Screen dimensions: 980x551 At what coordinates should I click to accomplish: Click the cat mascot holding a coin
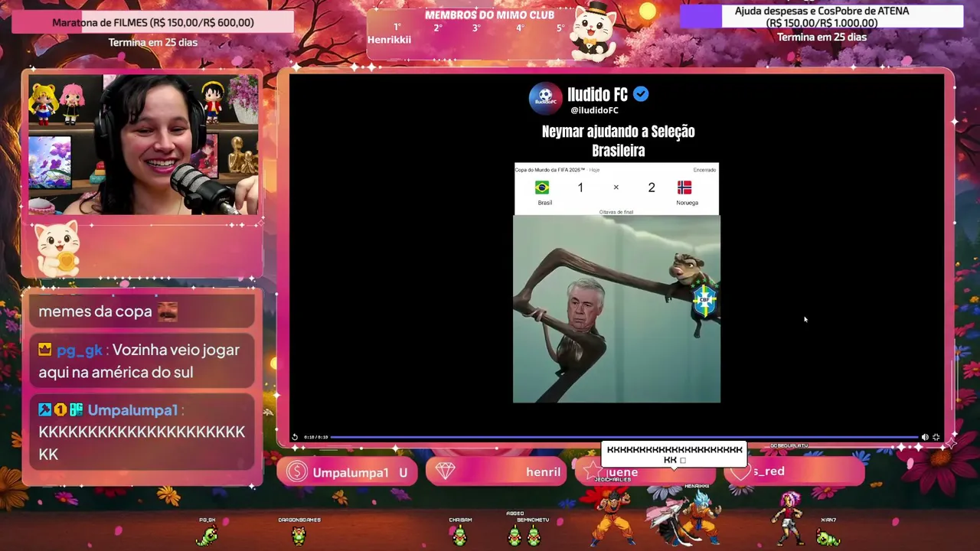coord(59,248)
